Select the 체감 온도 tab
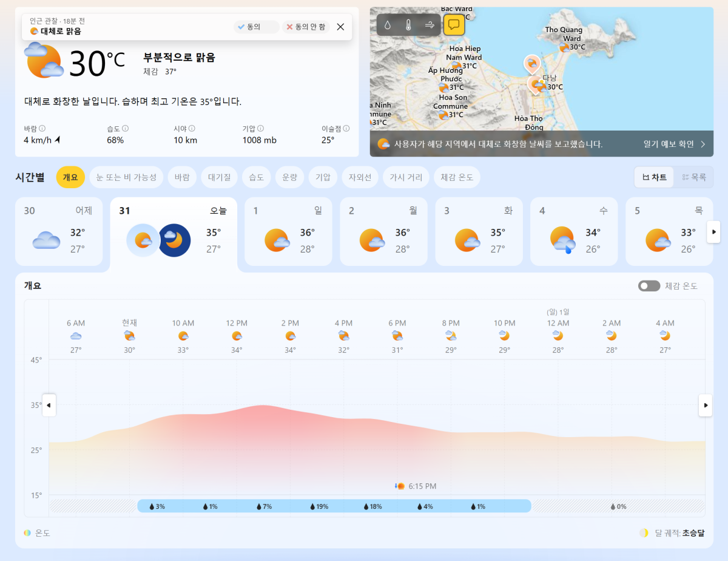This screenshot has height=561, width=728. tap(457, 177)
